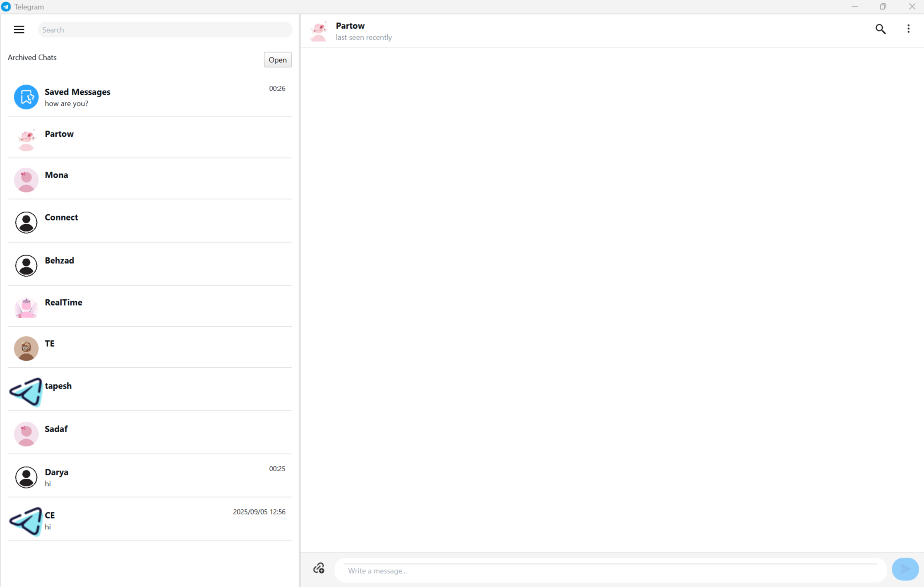This screenshot has height=587, width=924.
Task: Restore down the Telegram window
Action: (x=883, y=6)
